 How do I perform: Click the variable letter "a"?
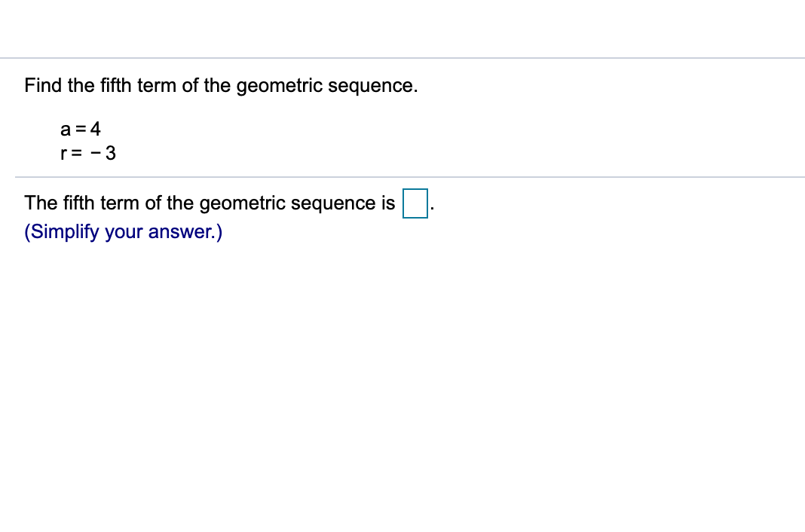[x=66, y=130]
